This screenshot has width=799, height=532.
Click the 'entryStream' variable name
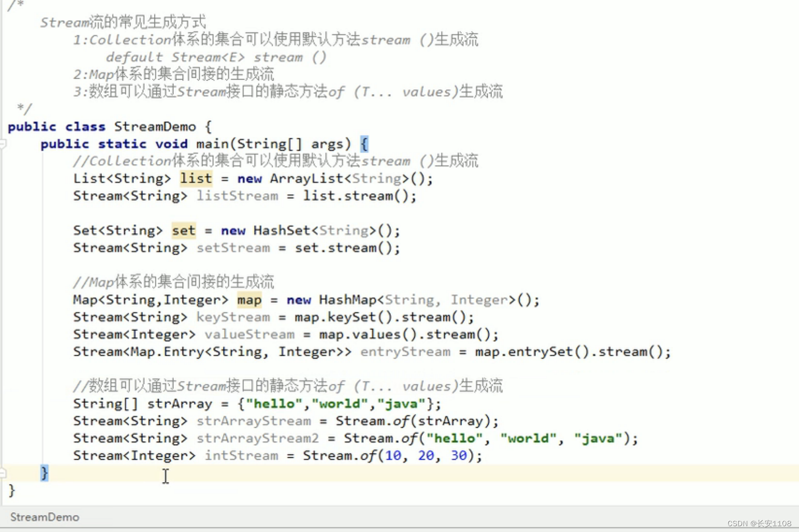(x=405, y=352)
